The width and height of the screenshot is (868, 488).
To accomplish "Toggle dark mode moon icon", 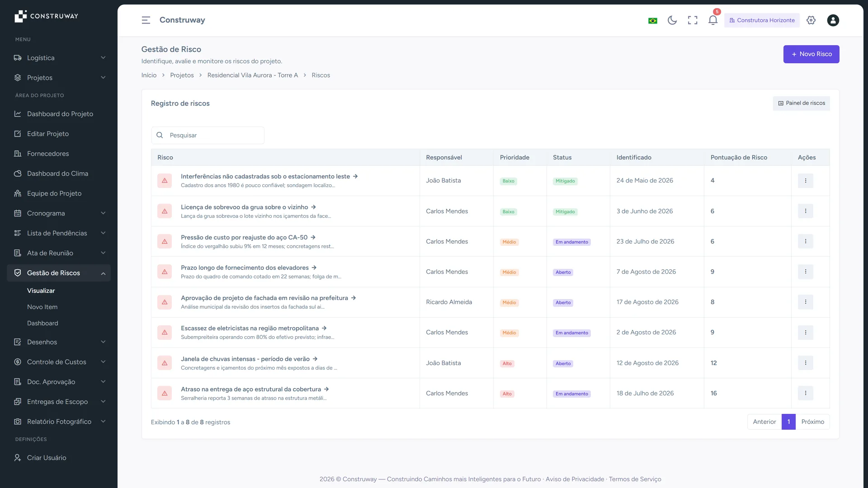I will point(672,20).
